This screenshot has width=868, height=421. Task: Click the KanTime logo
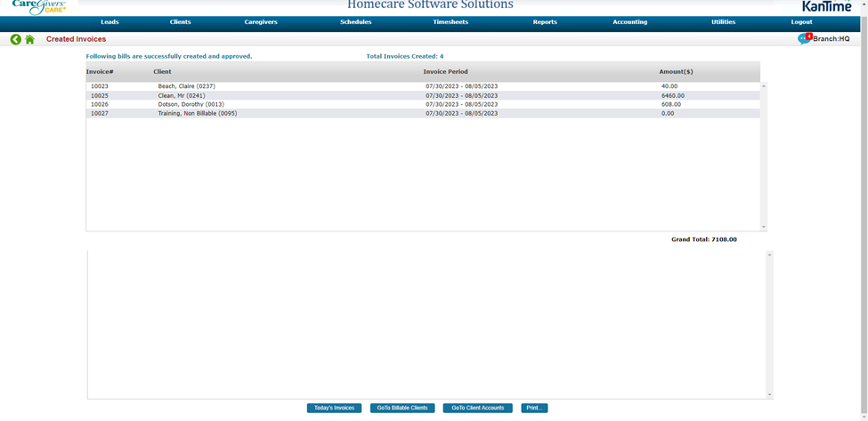click(826, 6)
